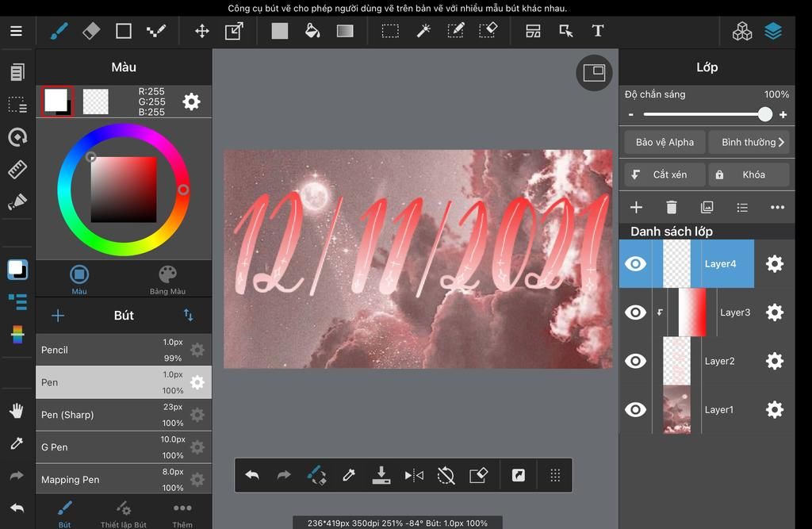Click the eyedropper in the left sidebar

click(17, 443)
